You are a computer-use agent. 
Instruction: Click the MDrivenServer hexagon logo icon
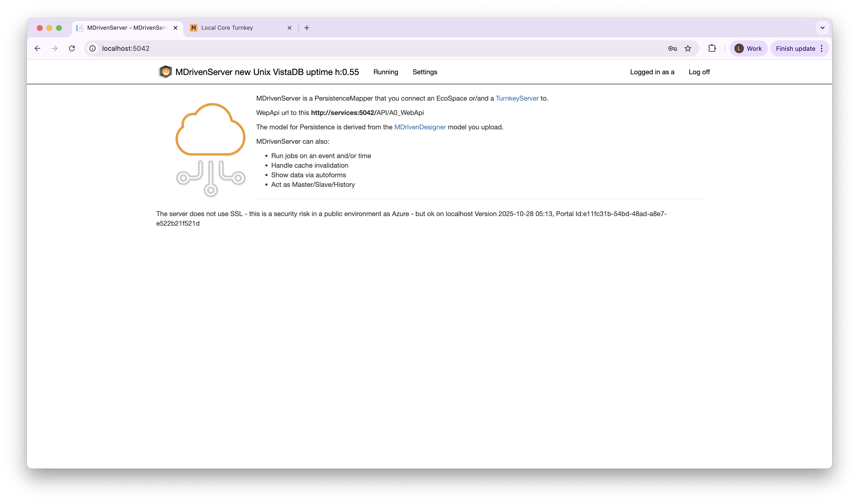point(165,72)
